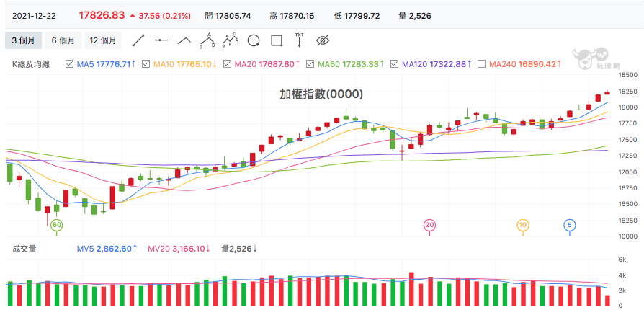Screen dimensions: 644x310
Task: Select the angle line drawing tool
Action: point(184,40)
